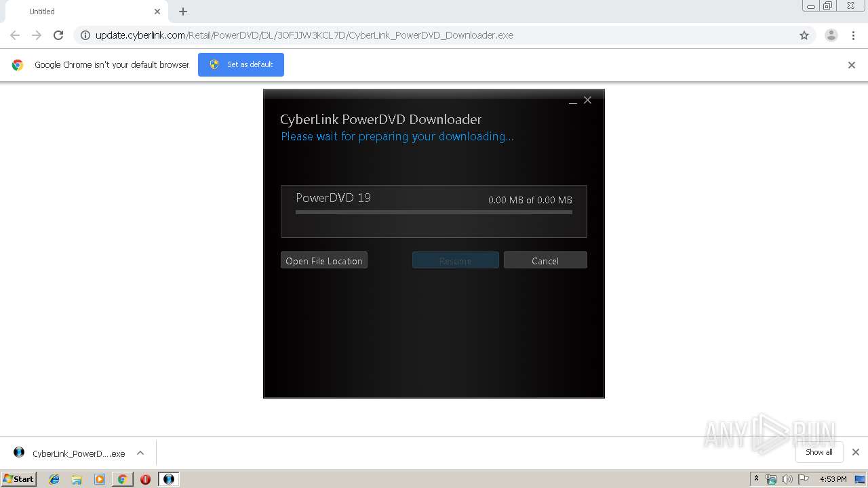Image resolution: width=868 pixels, height=488 pixels.
Task: Open the Windows Start menu
Action: point(19,479)
